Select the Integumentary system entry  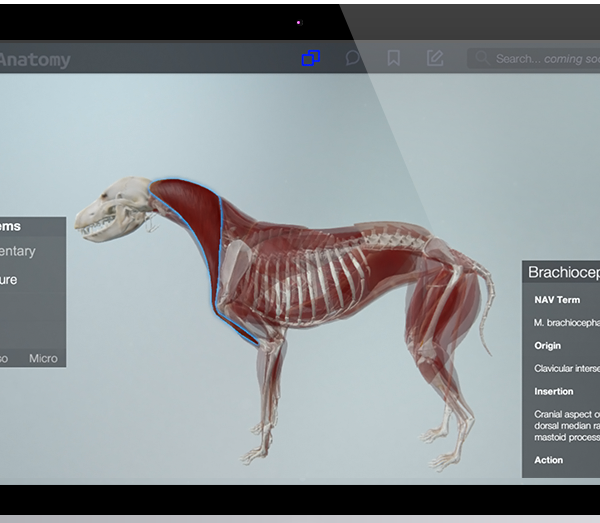[x=18, y=252]
